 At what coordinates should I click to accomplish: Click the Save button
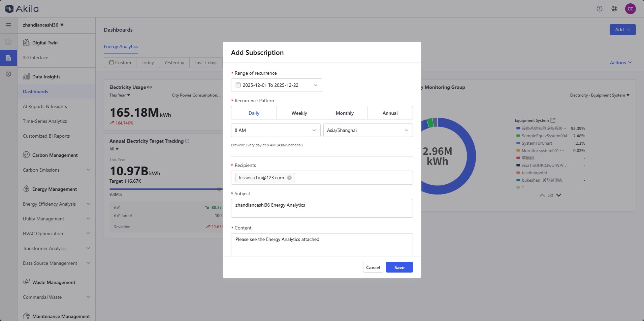pos(399,267)
